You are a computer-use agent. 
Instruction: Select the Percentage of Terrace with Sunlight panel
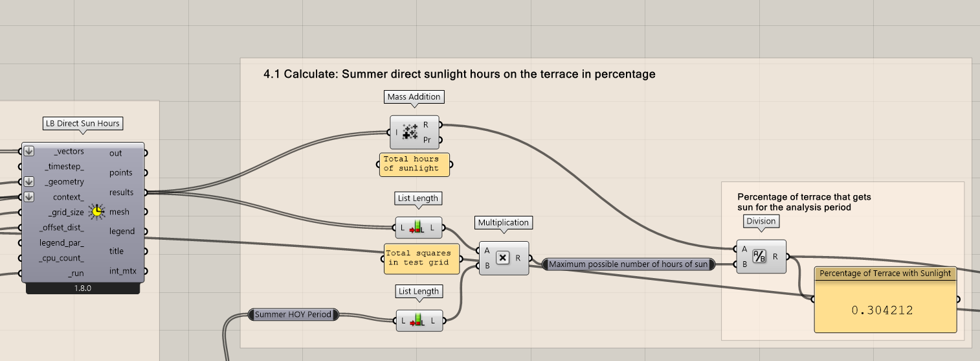(x=885, y=300)
